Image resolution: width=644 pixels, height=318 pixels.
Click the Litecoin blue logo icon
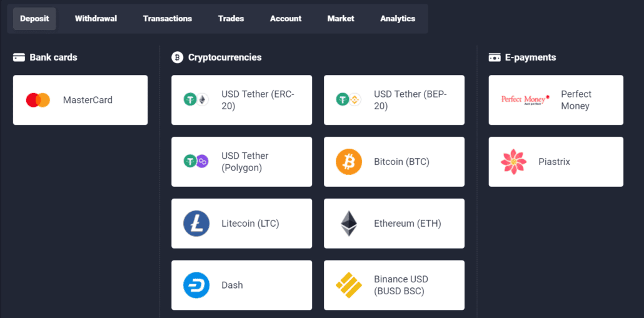pyautogui.click(x=196, y=224)
